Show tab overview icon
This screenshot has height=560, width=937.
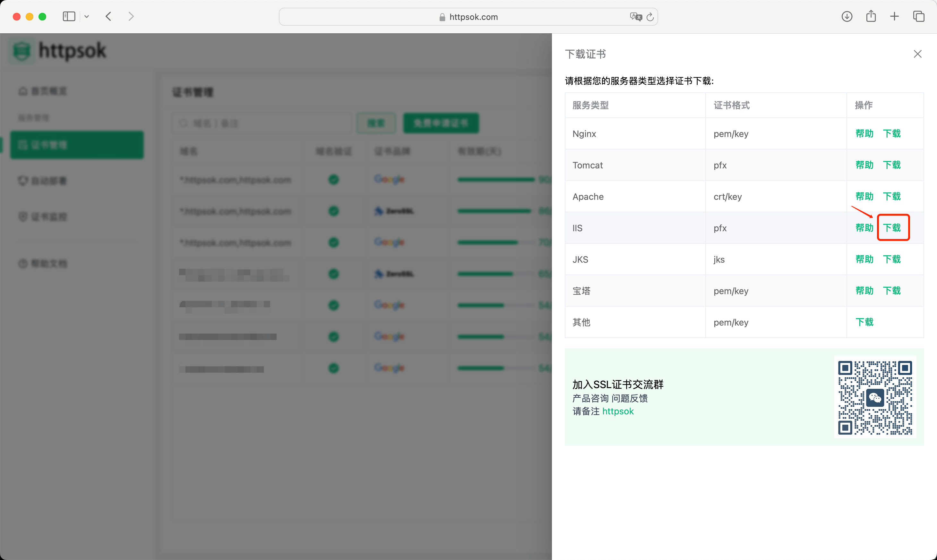(918, 17)
